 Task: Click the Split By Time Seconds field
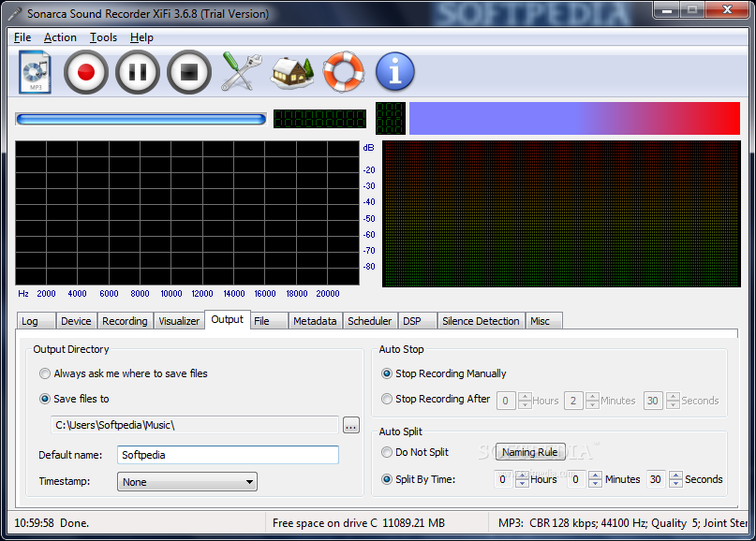[x=657, y=479]
